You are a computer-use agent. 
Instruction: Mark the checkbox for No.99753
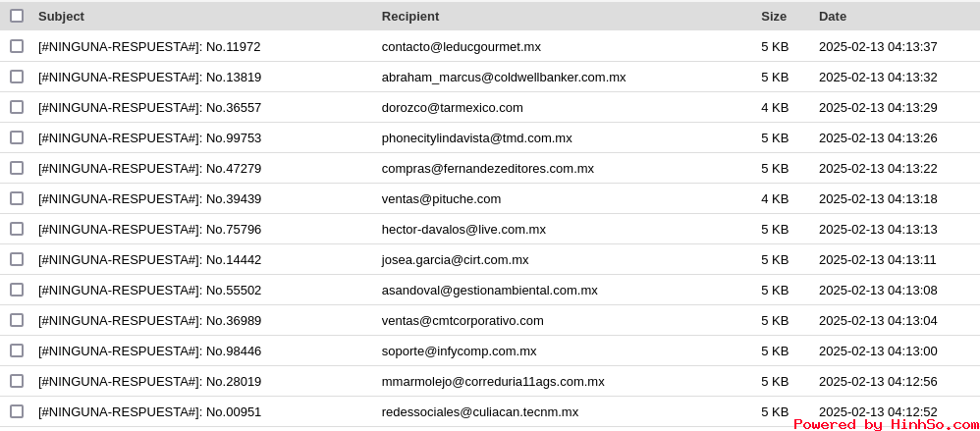[17, 137]
